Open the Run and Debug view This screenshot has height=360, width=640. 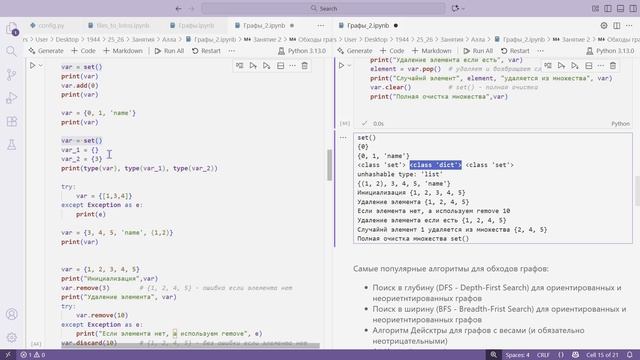pos(11,98)
